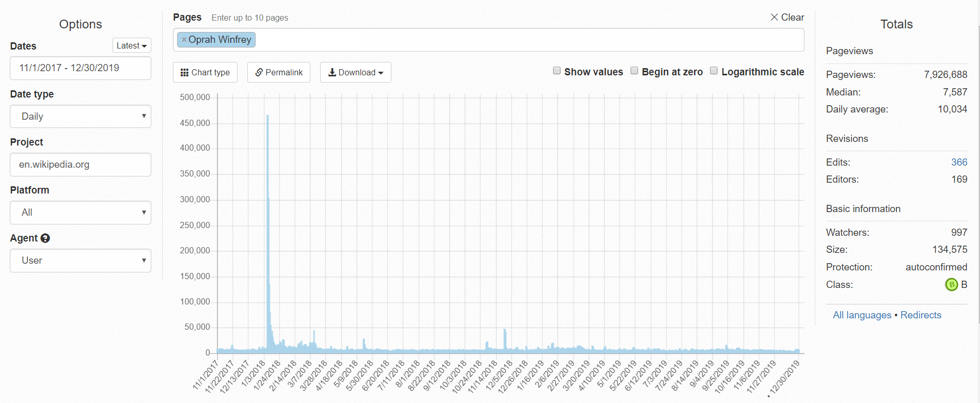Click the Daily average value 10,034
The width and height of the screenshot is (980, 403).
point(953,109)
